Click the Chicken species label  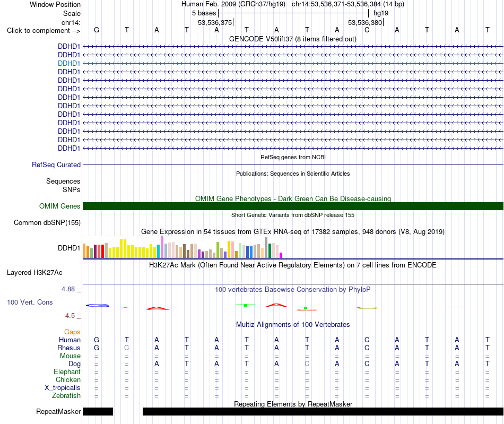(x=68, y=379)
